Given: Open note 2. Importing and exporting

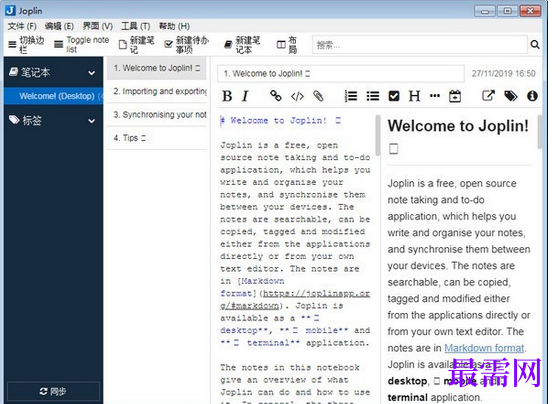Looking at the screenshot, I should click(x=156, y=91).
